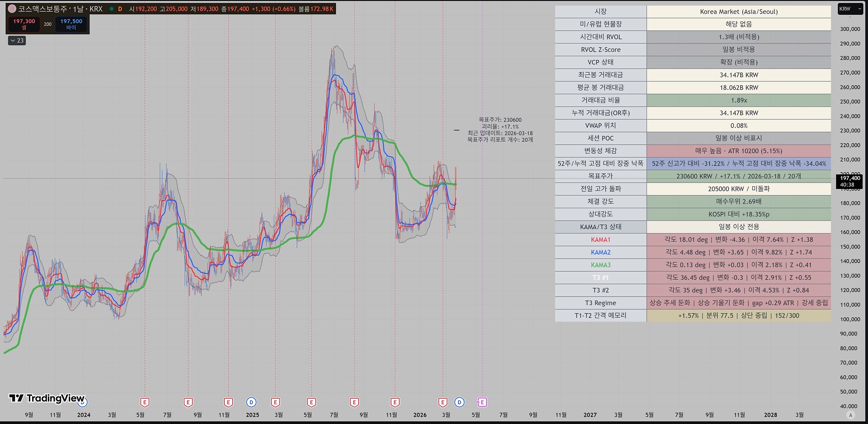This screenshot has height=424, width=868.
Task: Open the KRW currency dropdown
Action: (850, 9)
